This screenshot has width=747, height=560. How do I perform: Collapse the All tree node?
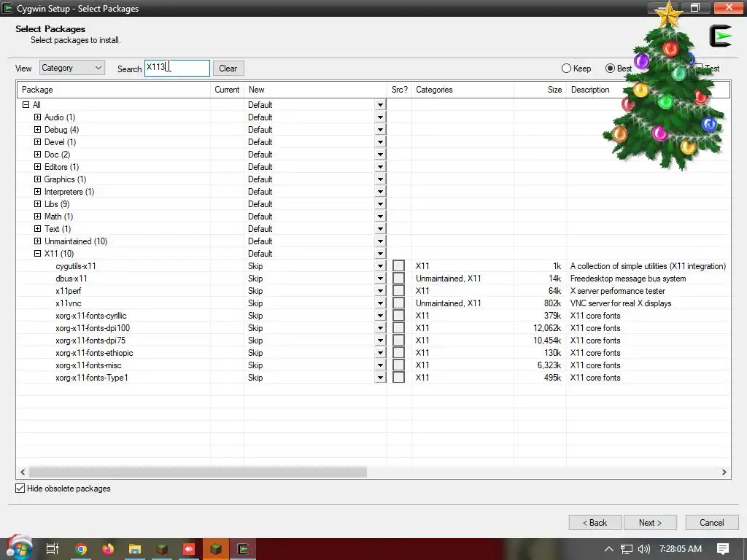click(x=26, y=105)
